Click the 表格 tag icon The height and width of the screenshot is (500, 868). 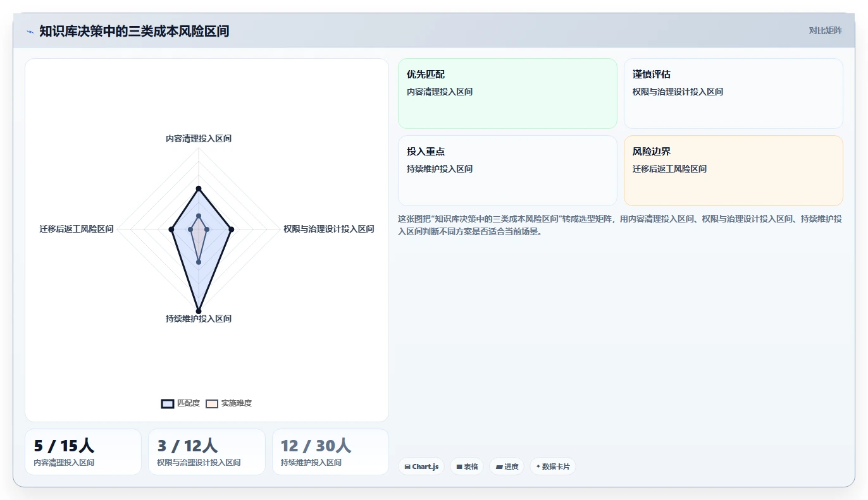(x=459, y=466)
